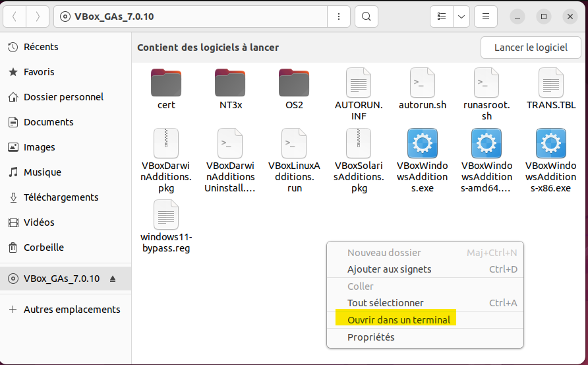
Task: Go to Corbeille in the sidebar
Action: (44, 248)
